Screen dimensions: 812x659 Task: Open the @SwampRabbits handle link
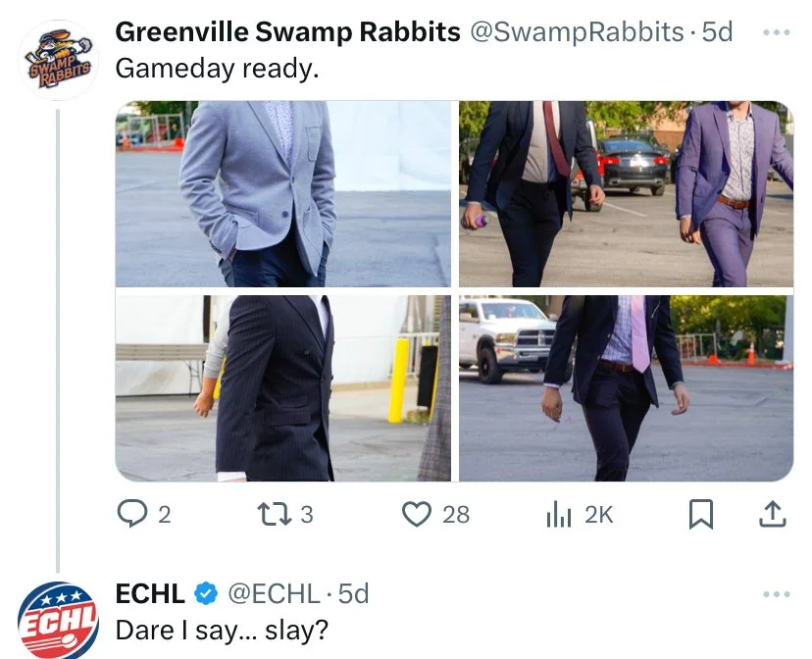click(577, 32)
